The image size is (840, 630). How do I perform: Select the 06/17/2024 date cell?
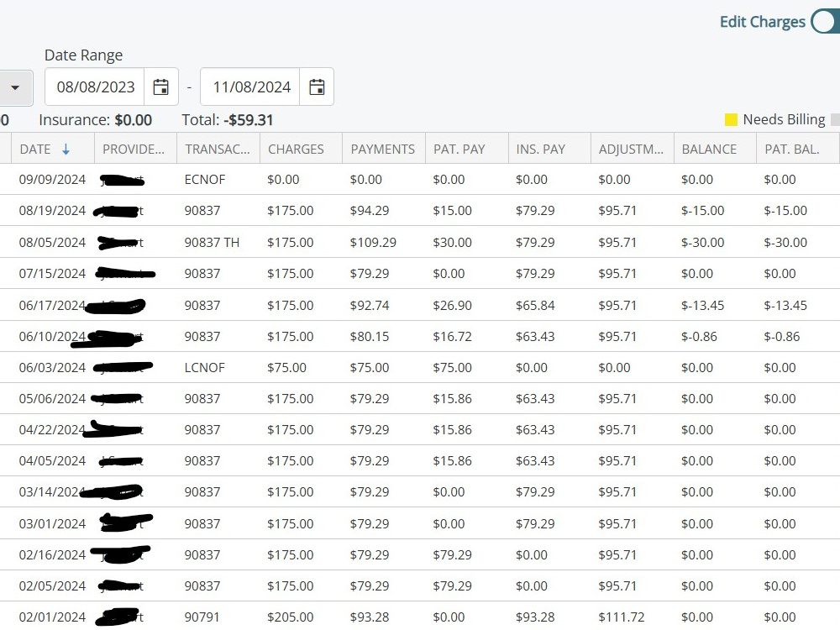(x=52, y=306)
